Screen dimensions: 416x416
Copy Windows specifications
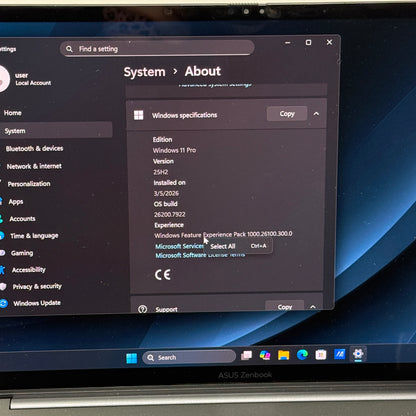click(x=287, y=114)
